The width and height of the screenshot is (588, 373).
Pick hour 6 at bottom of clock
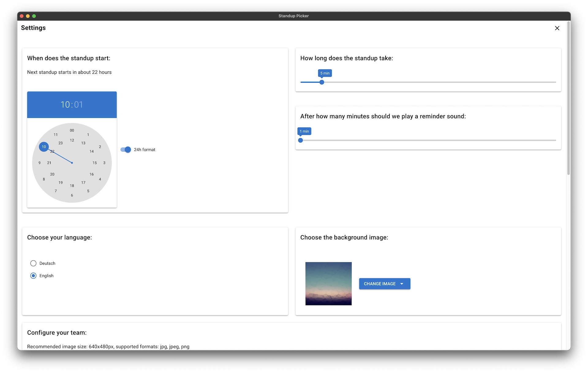72,195
